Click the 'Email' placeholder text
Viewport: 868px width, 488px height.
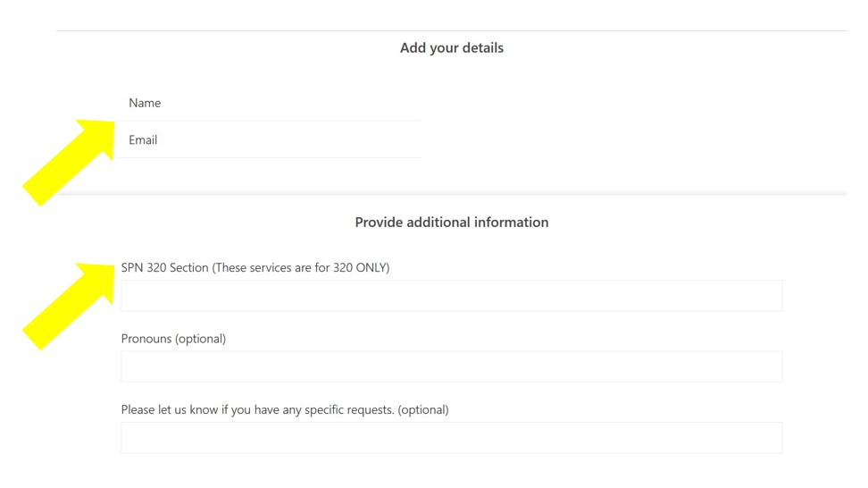[143, 140]
